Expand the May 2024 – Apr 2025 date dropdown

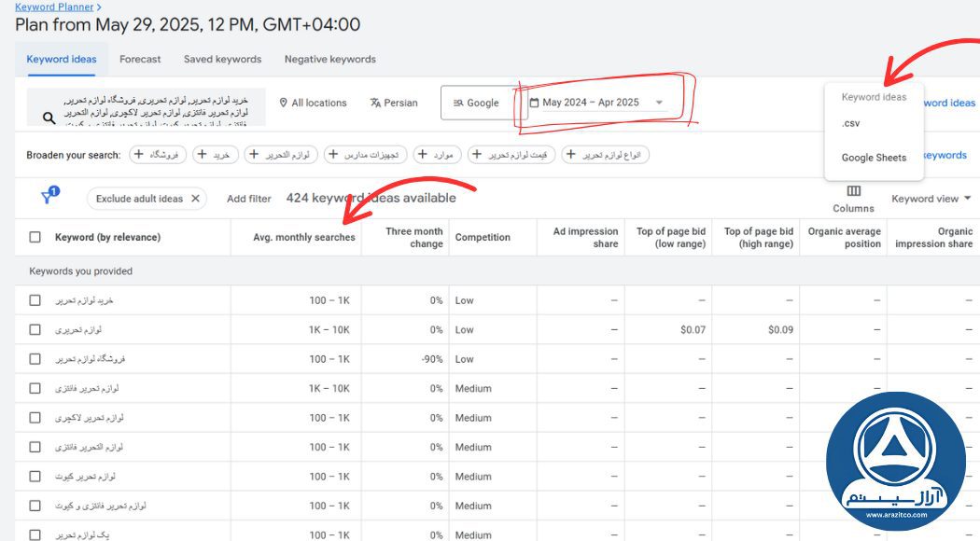[x=659, y=103]
